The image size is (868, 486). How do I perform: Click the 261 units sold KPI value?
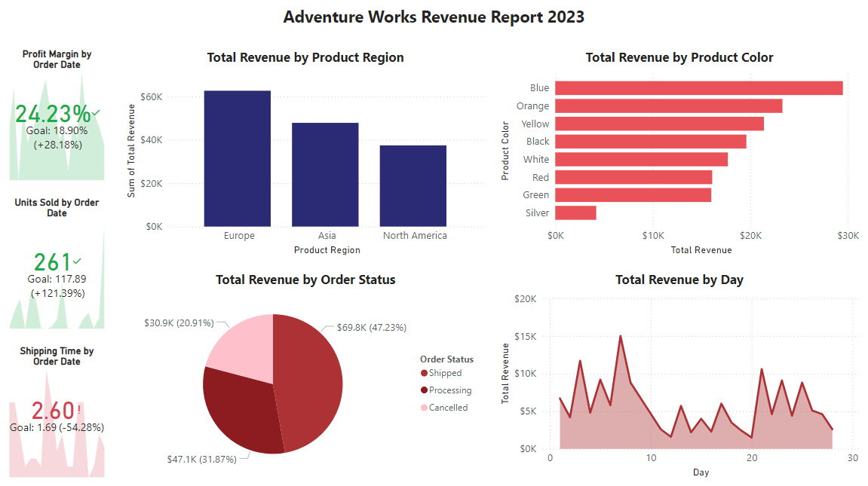(53, 262)
